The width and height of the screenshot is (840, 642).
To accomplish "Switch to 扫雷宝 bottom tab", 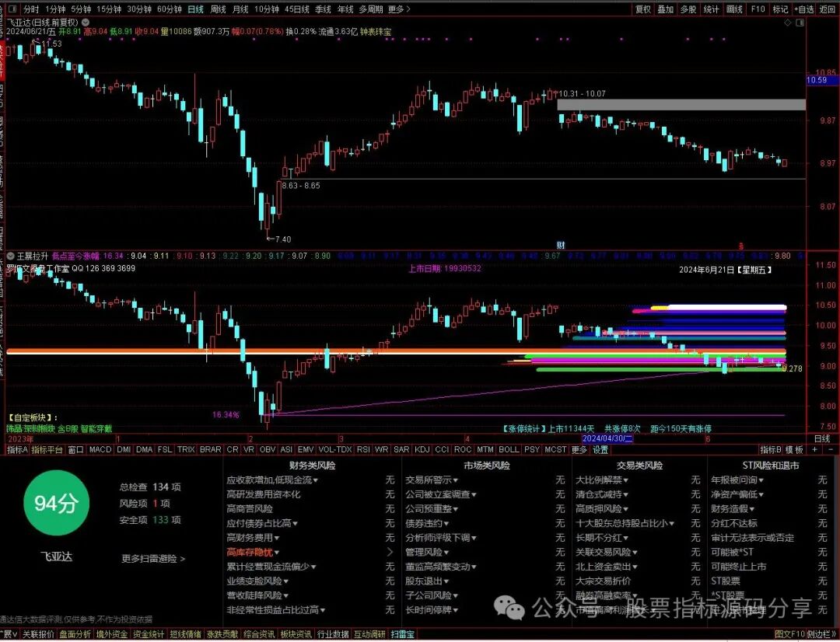I will point(402,634).
